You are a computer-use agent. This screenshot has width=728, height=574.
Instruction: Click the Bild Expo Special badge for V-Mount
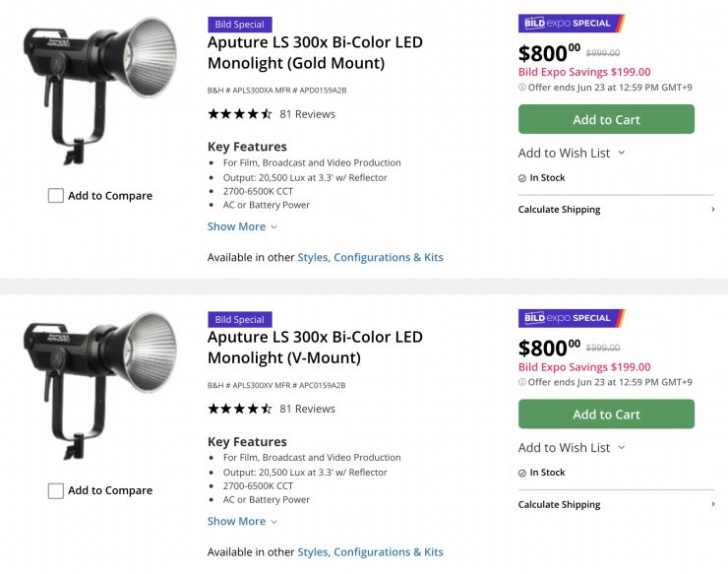(x=572, y=318)
